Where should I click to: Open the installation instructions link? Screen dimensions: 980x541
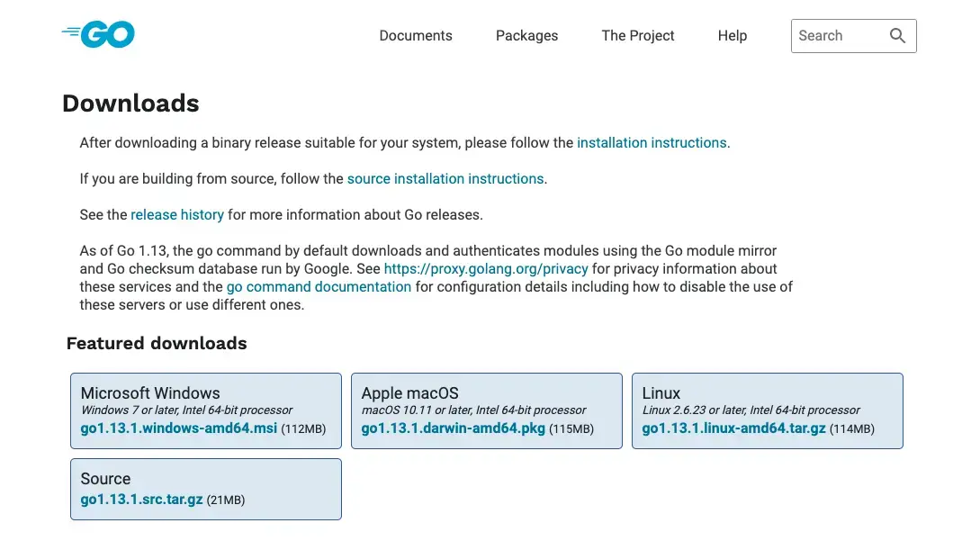(x=652, y=143)
